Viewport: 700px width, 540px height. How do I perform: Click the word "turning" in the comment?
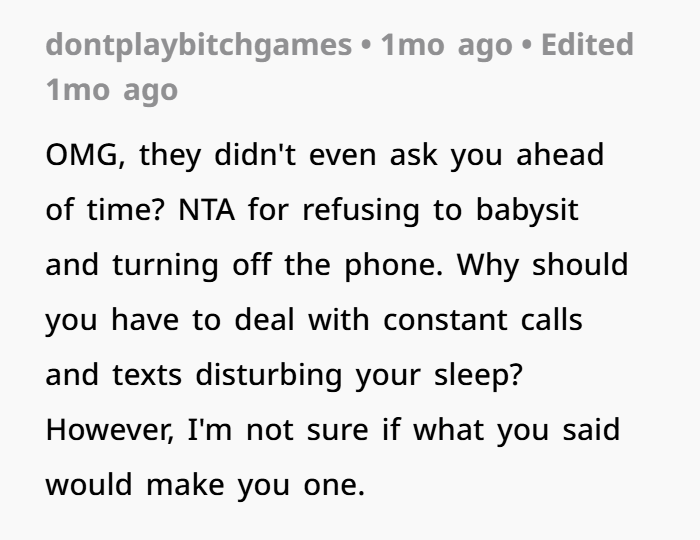coord(166,266)
